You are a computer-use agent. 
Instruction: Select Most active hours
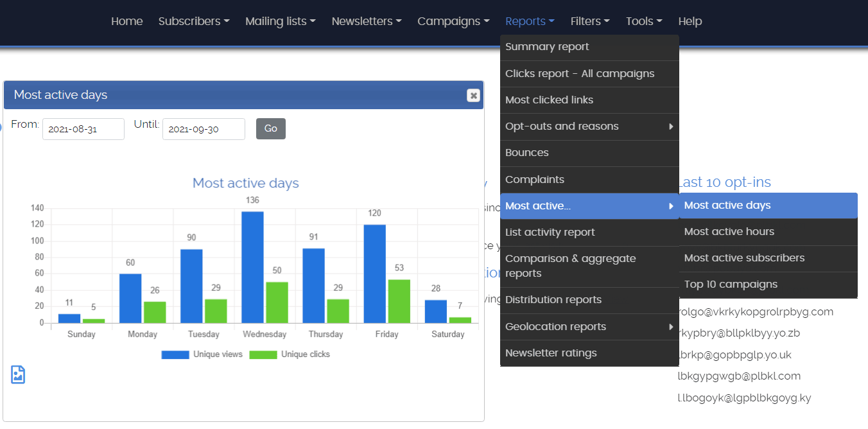click(729, 232)
